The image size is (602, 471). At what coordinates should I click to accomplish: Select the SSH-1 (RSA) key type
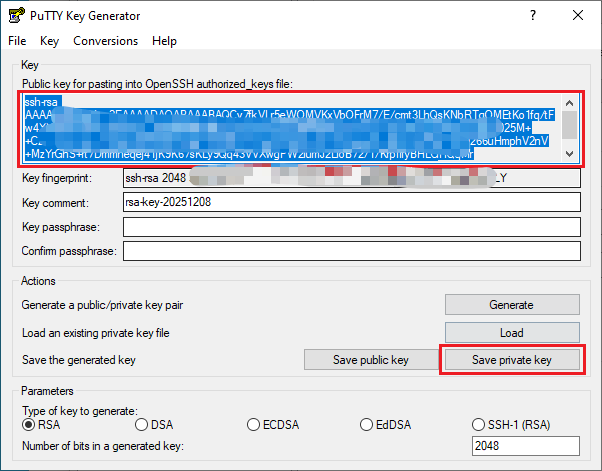(511, 425)
